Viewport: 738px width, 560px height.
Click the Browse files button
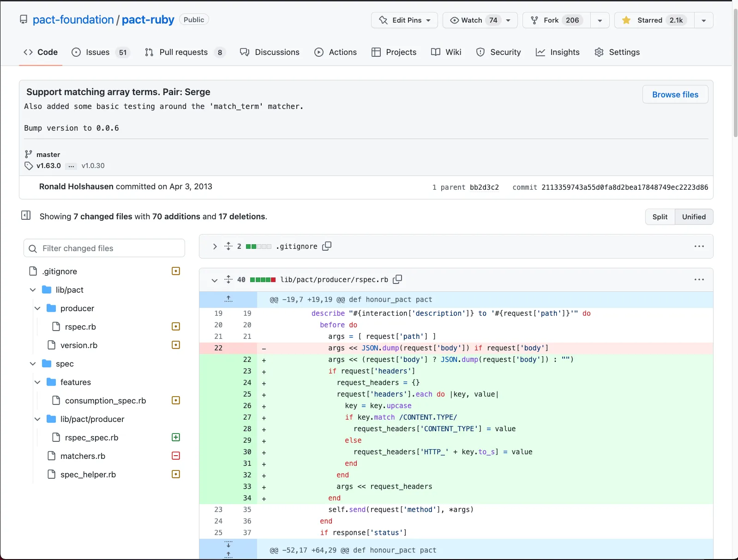[x=675, y=94]
